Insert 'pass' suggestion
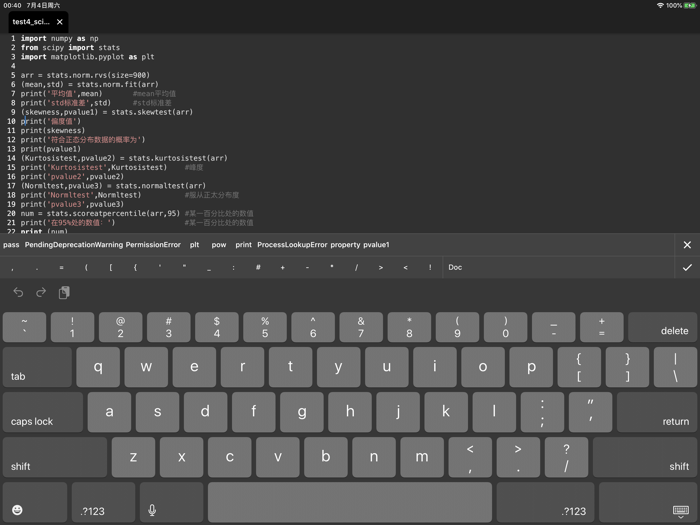Image resolution: width=700 pixels, height=525 pixels. 11,245
